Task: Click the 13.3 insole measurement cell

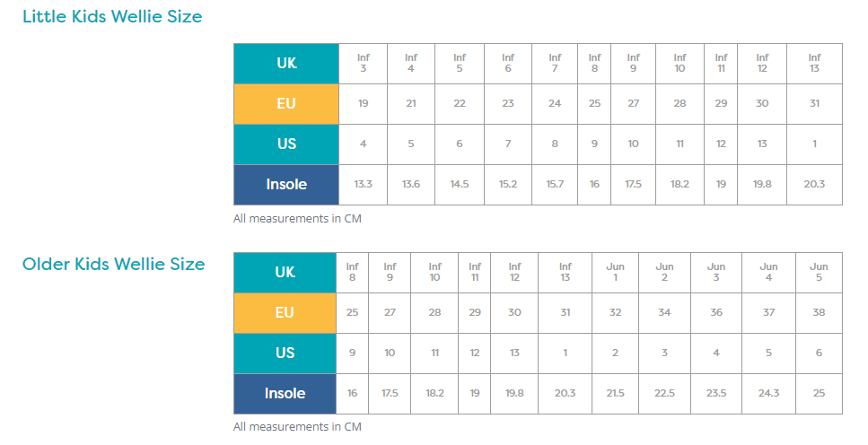Action: (363, 184)
